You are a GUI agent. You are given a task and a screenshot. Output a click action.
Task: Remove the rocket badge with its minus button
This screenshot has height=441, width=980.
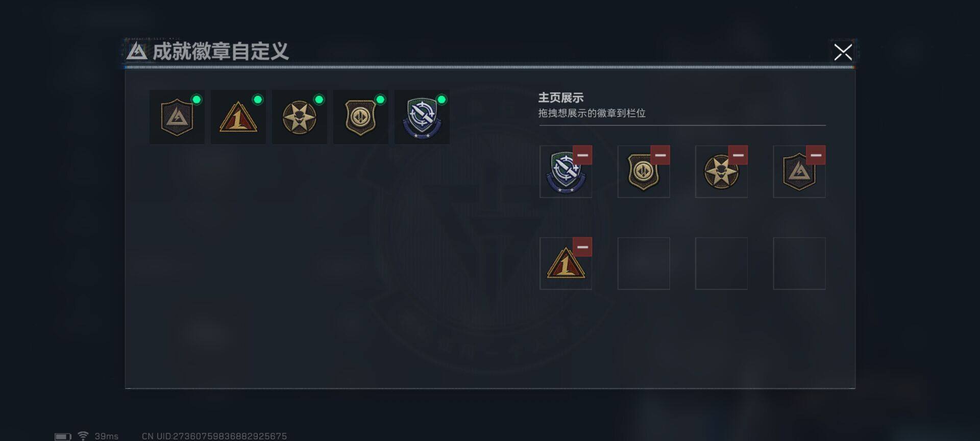point(582,155)
